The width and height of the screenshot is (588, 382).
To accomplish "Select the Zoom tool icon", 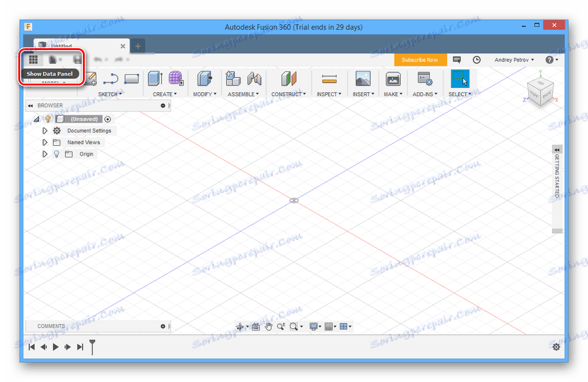I will click(281, 326).
